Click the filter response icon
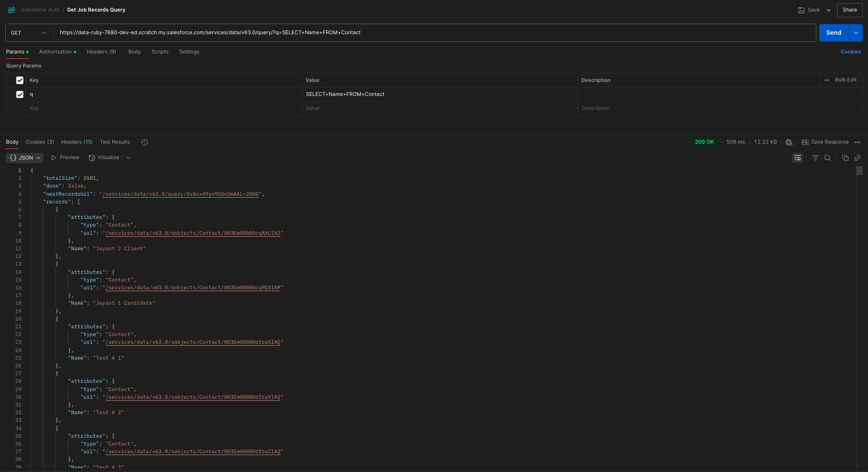 pyautogui.click(x=815, y=158)
